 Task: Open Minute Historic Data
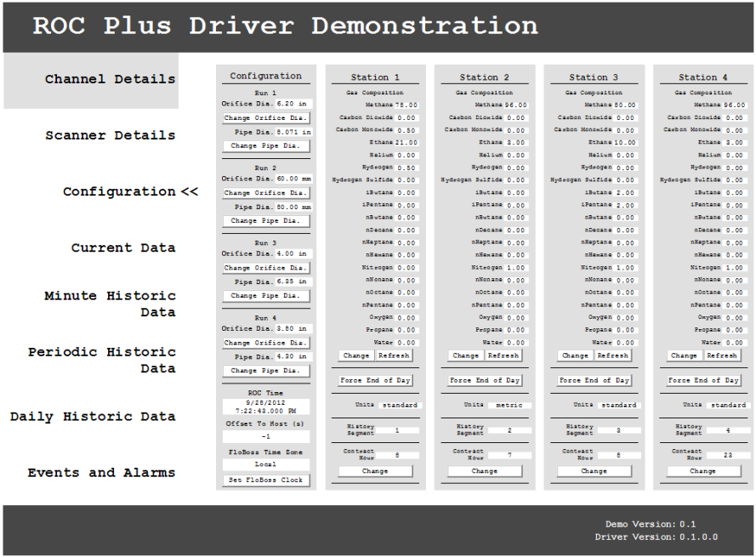coord(110,304)
